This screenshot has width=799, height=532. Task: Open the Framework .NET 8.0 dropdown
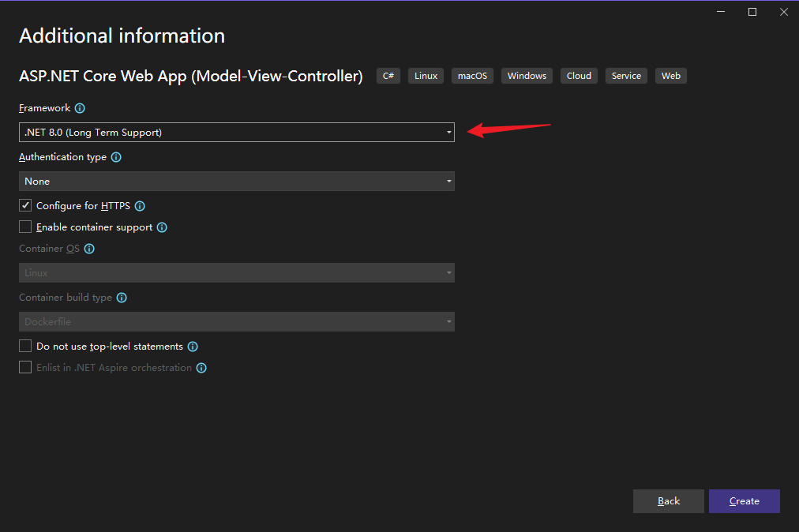point(236,133)
